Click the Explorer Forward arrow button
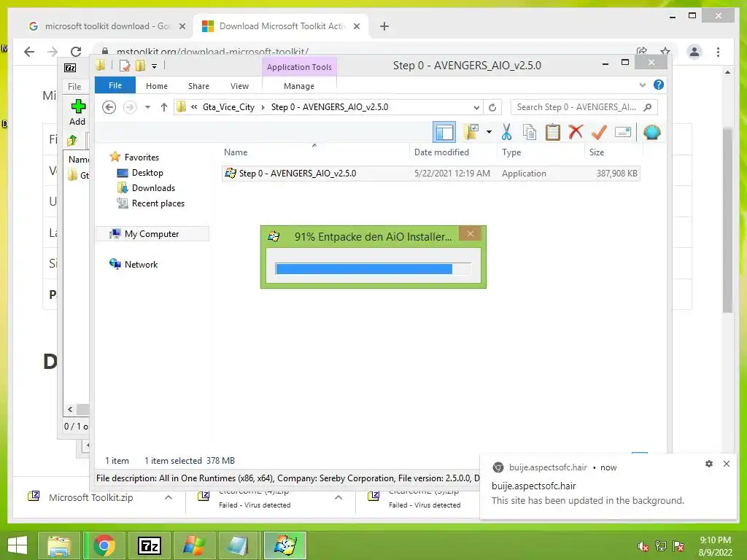The height and width of the screenshot is (560, 747). coord(130,107)
